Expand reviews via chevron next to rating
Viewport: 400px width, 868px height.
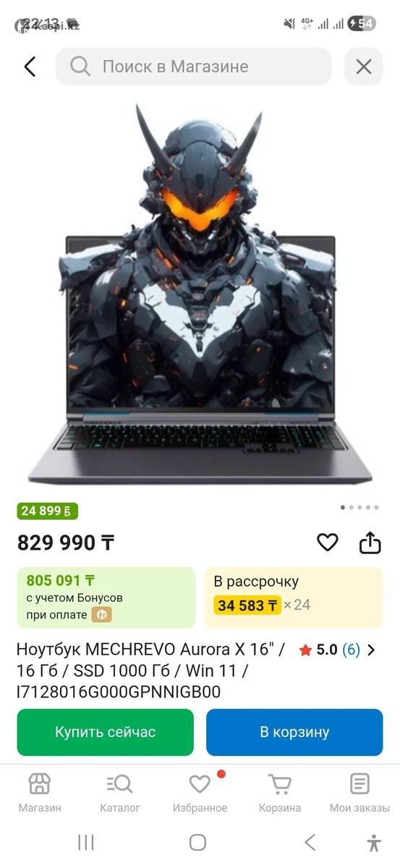click(x=371, y=650)
